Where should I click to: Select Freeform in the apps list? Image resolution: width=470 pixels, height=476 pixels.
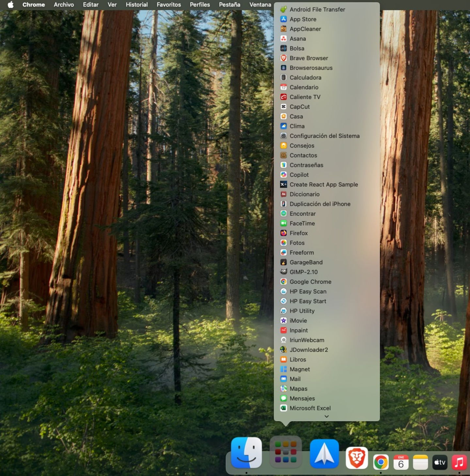327,253
